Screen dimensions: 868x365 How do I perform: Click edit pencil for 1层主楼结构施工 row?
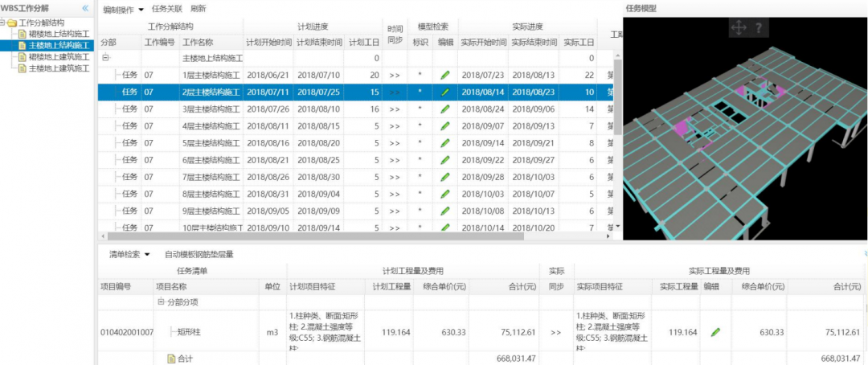[445, 75]
